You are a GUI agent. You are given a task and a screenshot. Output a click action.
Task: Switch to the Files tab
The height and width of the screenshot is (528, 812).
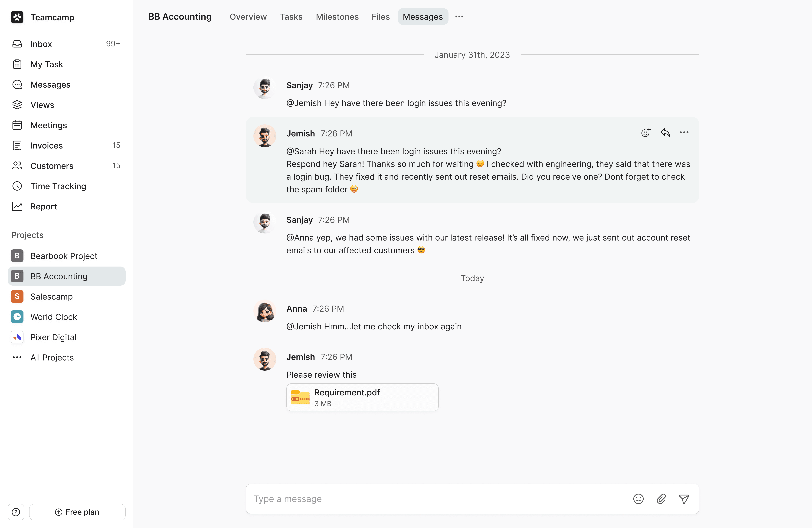380,17
